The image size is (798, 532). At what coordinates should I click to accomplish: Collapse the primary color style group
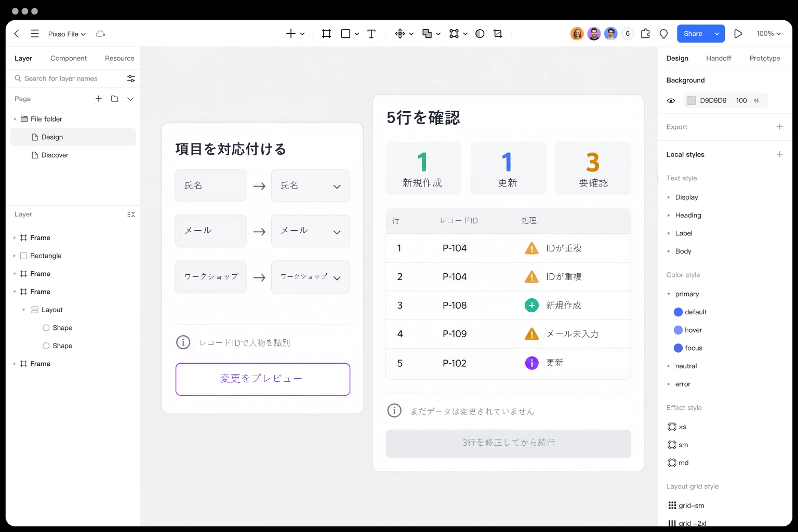tap(669, 294)
